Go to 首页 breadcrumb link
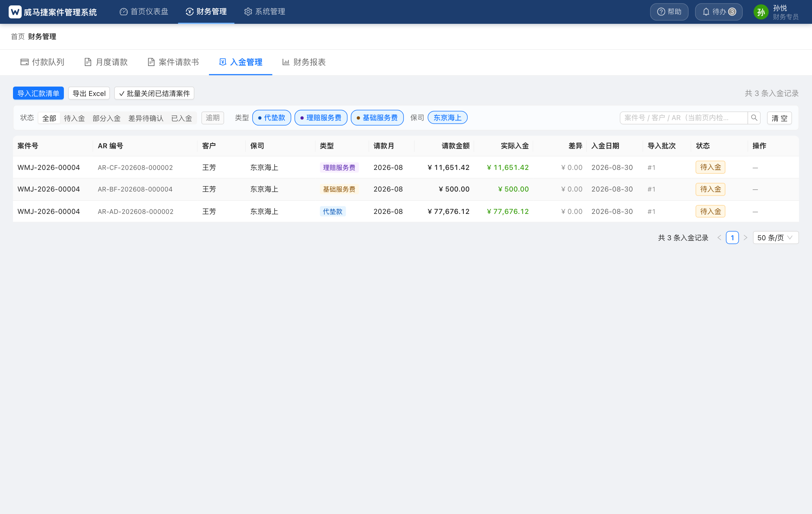The image size is (812, 514). (18, 36)
